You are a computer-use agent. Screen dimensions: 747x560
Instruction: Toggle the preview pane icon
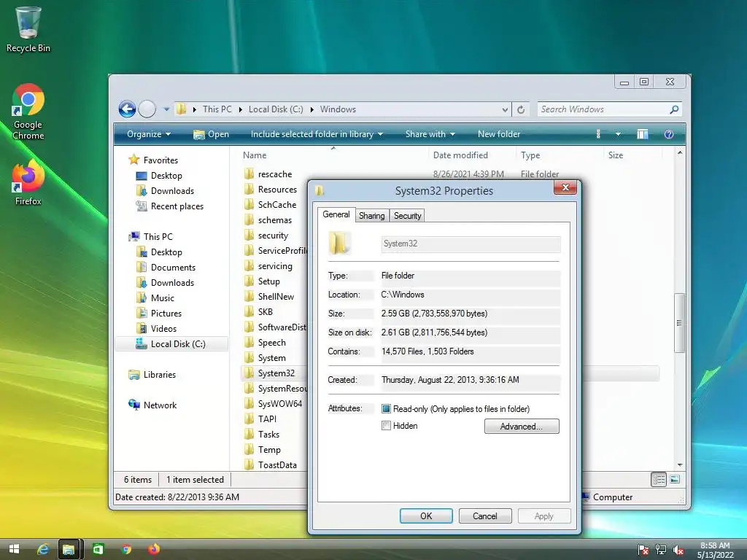click(642, 134)
